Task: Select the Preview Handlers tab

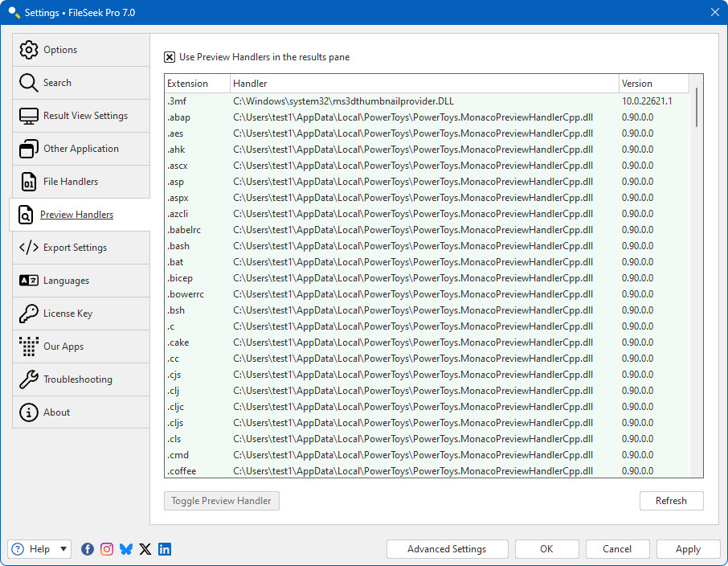Action: [80, 215]
